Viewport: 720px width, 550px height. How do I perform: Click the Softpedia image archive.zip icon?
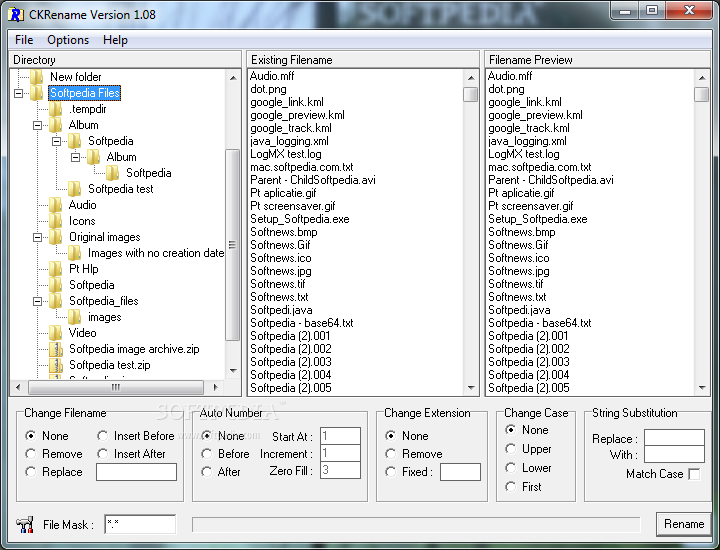coord(56,349)
